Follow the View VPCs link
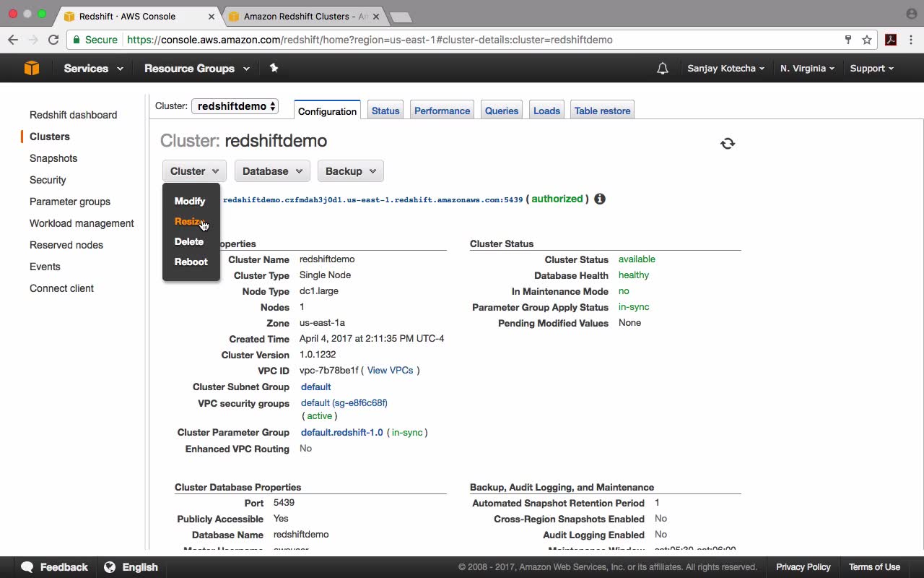The height and width of the screenshot is (578, 924). (x=391, y=370)
